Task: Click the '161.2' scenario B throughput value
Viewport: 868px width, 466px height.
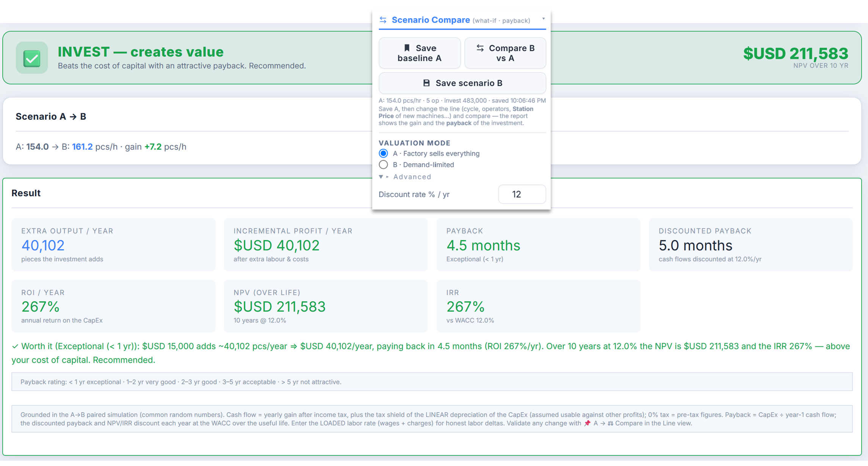Action: [82, 147]
